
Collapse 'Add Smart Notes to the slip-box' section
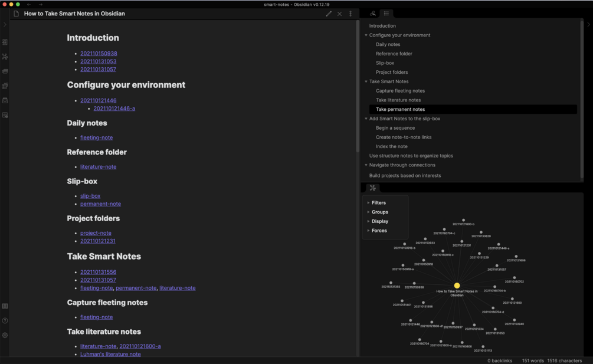point(366,119)
